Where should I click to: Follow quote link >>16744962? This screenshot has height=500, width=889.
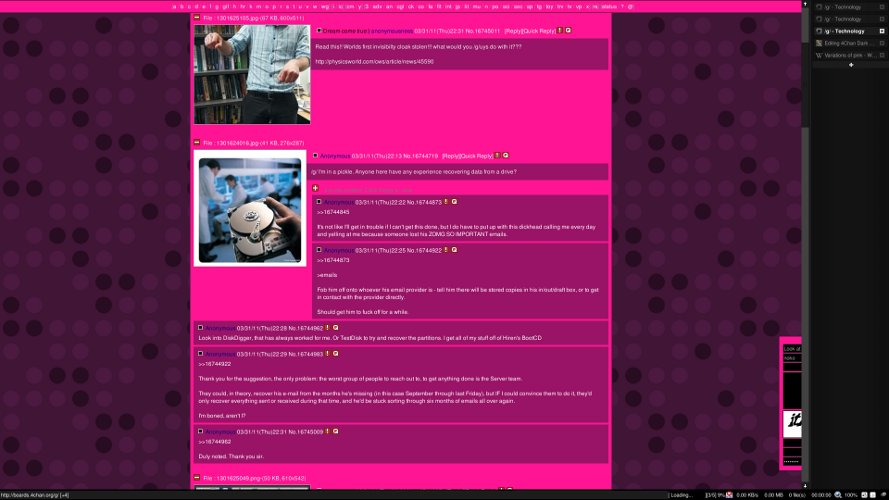pyautogui.click(x=214, y=442)
